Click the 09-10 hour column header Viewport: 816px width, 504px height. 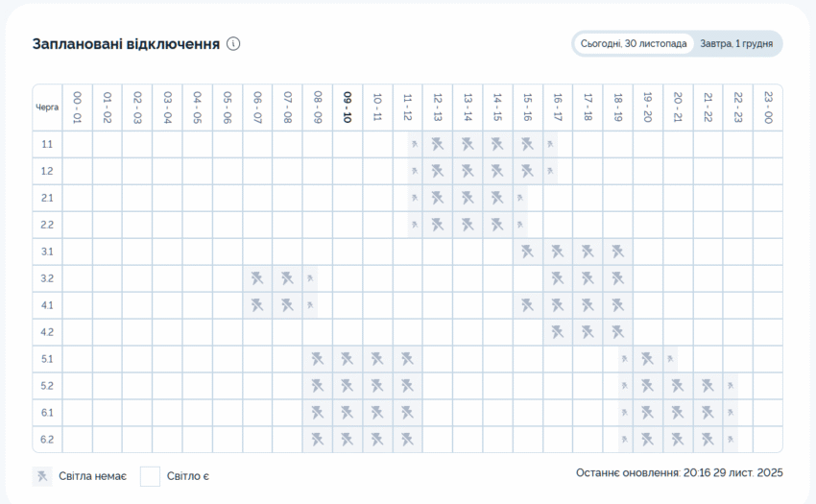(x=348, y=108)
